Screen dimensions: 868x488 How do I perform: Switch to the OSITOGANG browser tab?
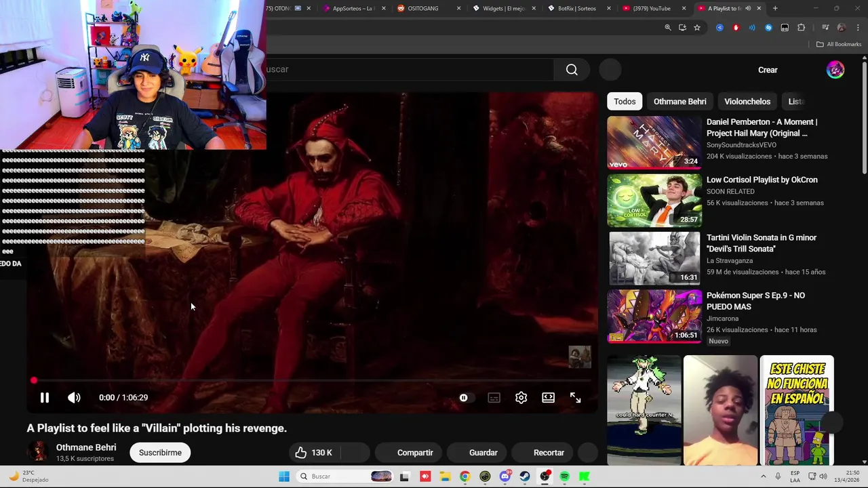[425, 8]
